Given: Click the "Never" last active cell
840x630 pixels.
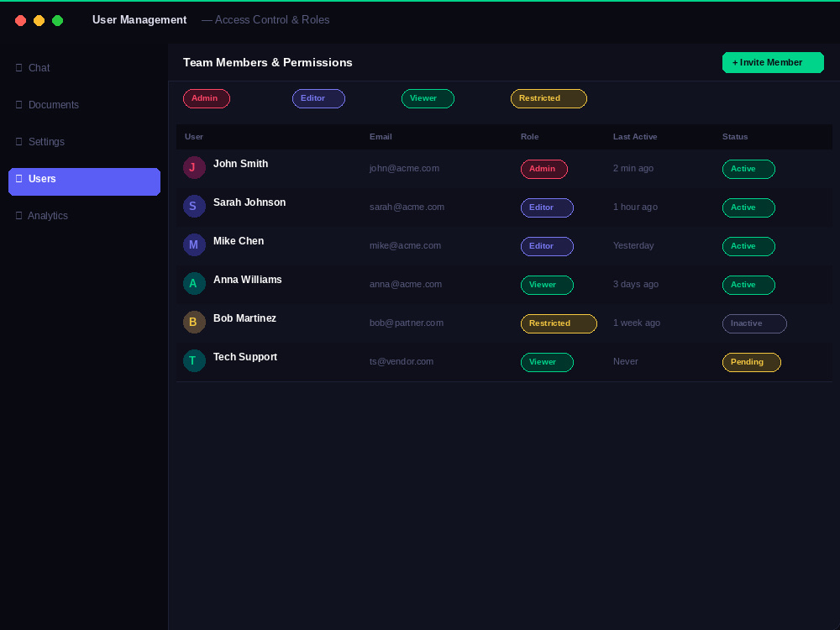Looking at the screenshot, I should 625,361.
